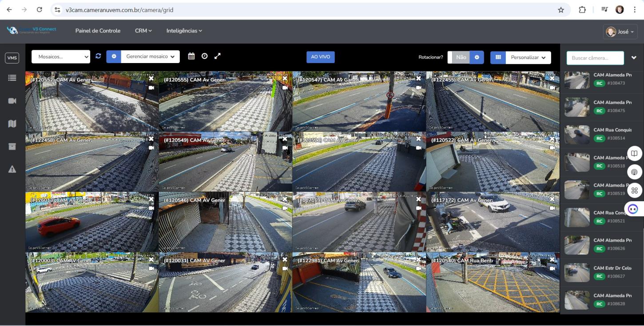644x326 pixels.
Task: Click video icon on camera #120555 tile
Action: pyautogui.click(x=285, y=88)
